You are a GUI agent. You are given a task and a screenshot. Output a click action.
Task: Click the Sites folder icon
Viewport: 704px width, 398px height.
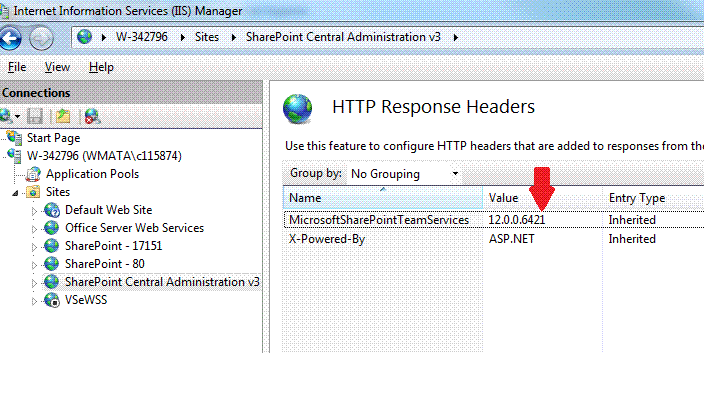pyautogui.click(x=33, y=192)
